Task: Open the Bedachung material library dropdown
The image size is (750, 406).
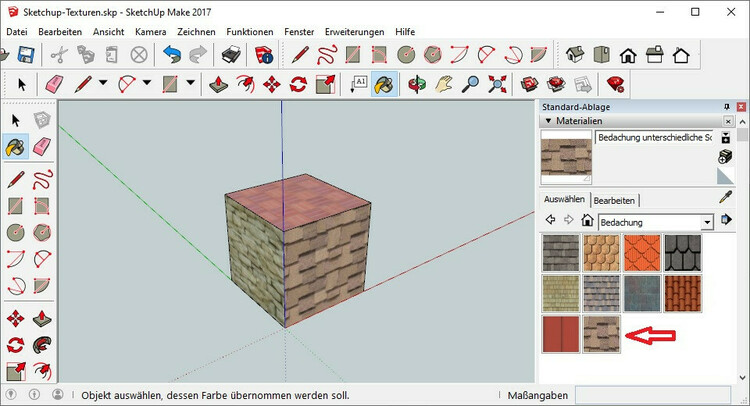Action: click(708, 221)
